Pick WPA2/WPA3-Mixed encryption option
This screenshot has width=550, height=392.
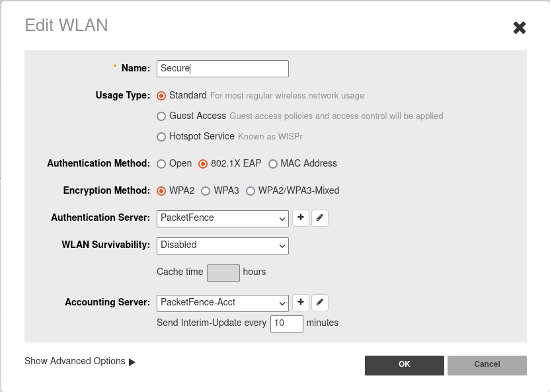(251, 191)
